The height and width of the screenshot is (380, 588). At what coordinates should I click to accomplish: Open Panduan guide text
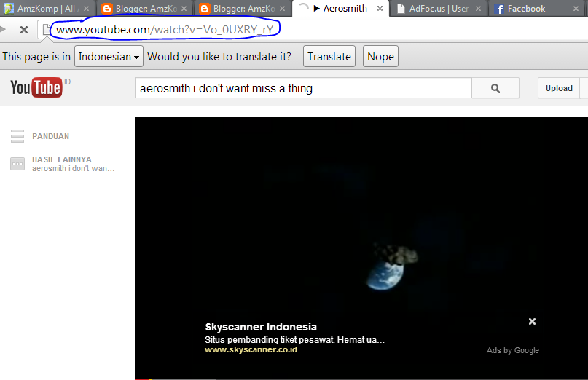click(x=50, y=136)
